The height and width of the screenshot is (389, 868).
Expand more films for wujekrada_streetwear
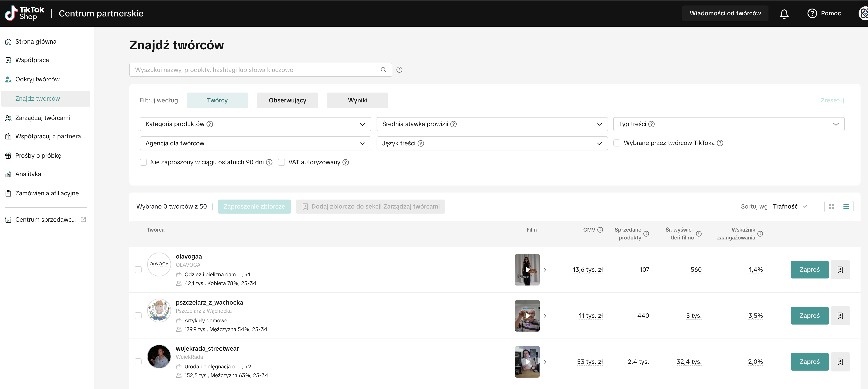pos(545,362)
